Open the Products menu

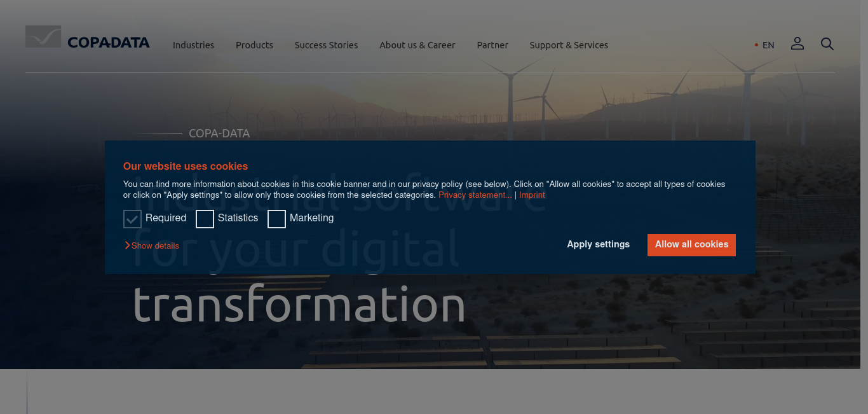[254, 45]
